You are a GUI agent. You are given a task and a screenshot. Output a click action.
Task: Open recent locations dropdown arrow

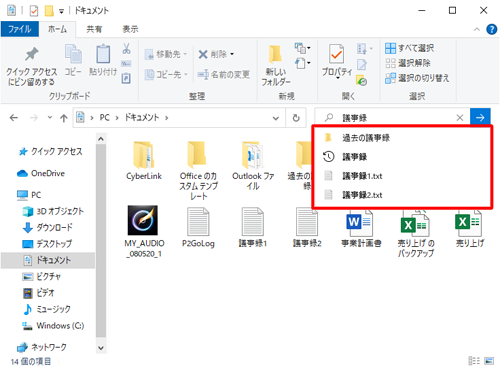click(50, 117)
